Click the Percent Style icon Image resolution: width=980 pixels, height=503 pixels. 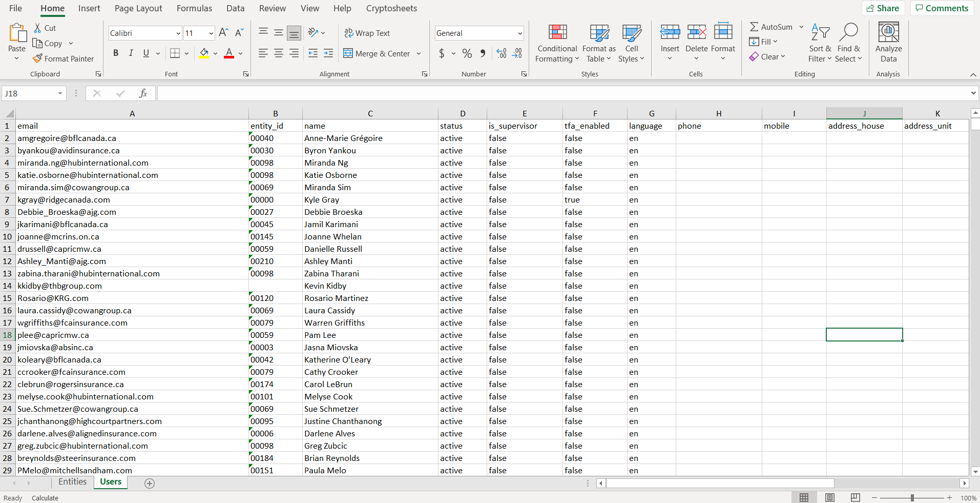pyautogui.click(x=467, y=53)
